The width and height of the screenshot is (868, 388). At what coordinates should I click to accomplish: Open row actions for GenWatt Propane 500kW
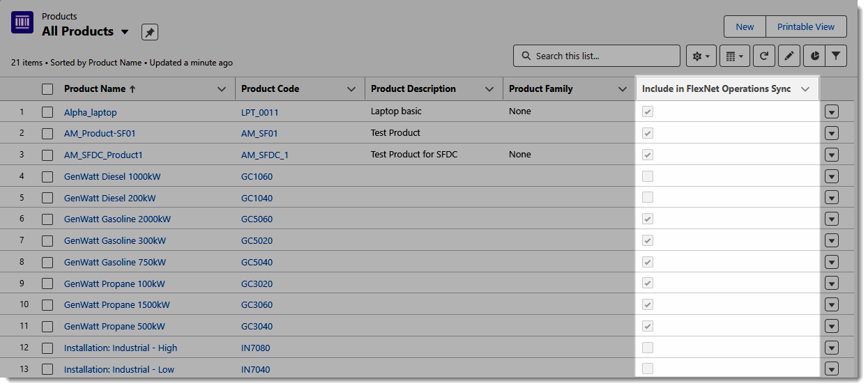tap(831, 327)
